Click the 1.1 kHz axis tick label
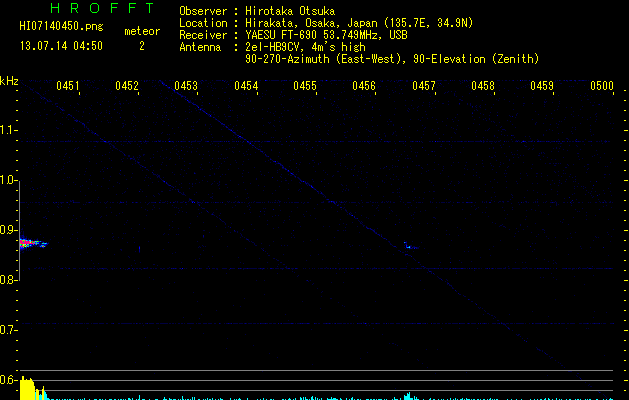 pyautogui.click(x=8, y=130)
